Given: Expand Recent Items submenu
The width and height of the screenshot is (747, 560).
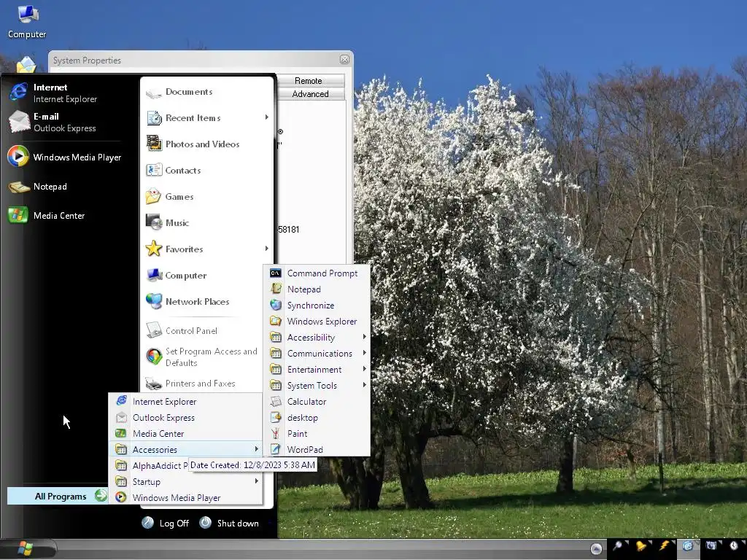Looking at the screenshot, I should (208, 118).
